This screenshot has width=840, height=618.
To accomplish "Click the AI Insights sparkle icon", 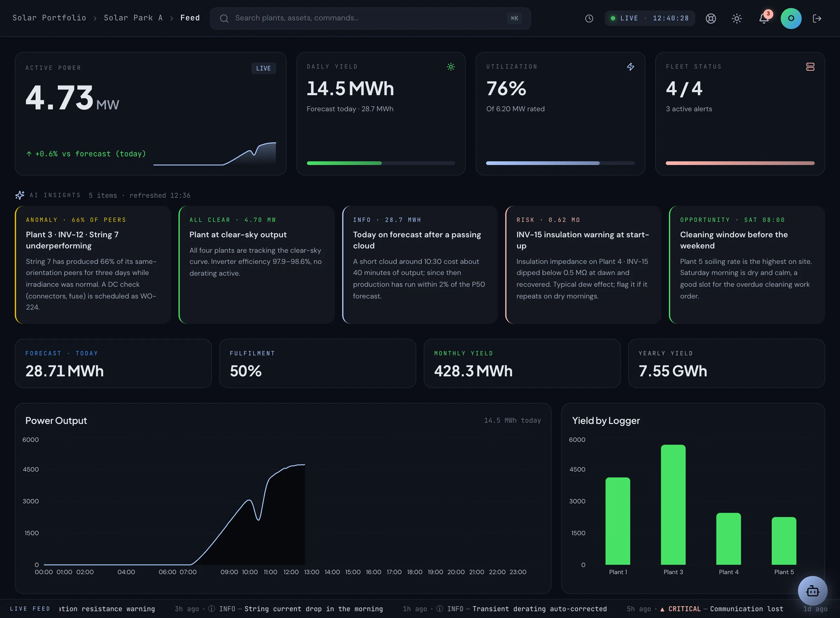I will pos(20,195).
